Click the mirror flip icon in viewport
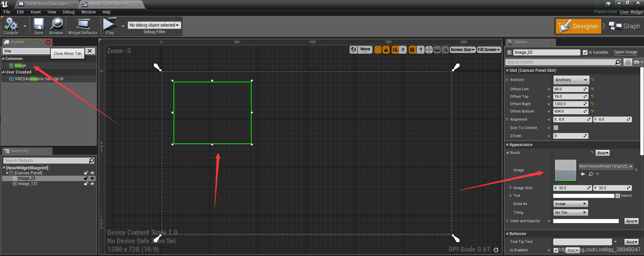 [x=445, y=50]
